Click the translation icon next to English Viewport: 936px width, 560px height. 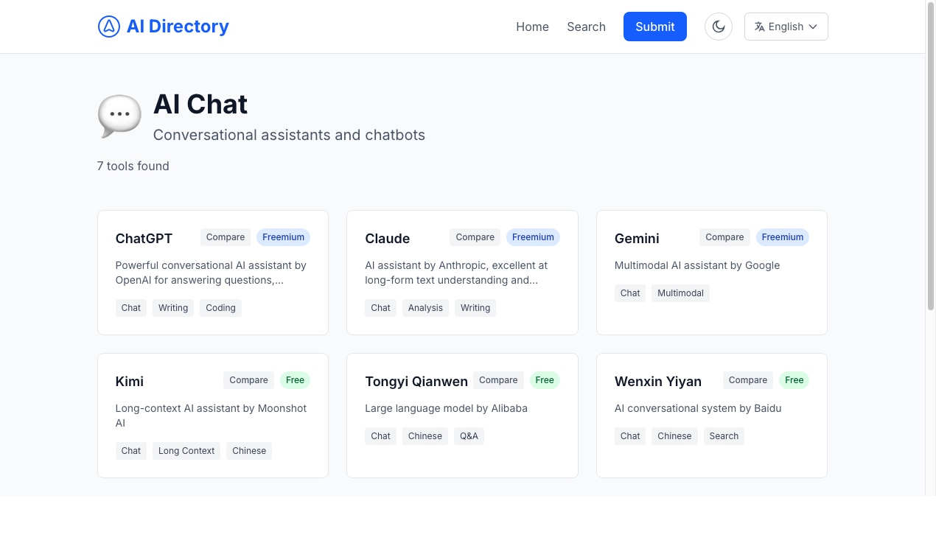point(760,27)
